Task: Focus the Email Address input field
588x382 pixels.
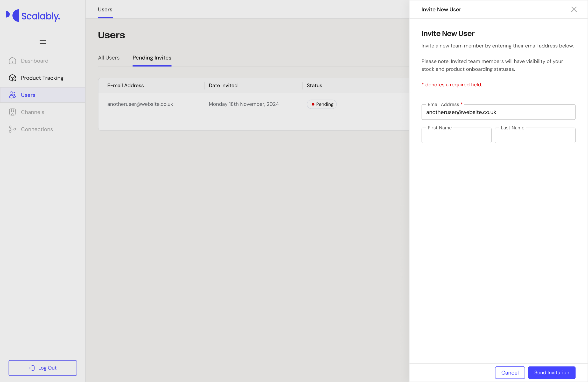Action: pyautogui.click(x=498, y=112)
